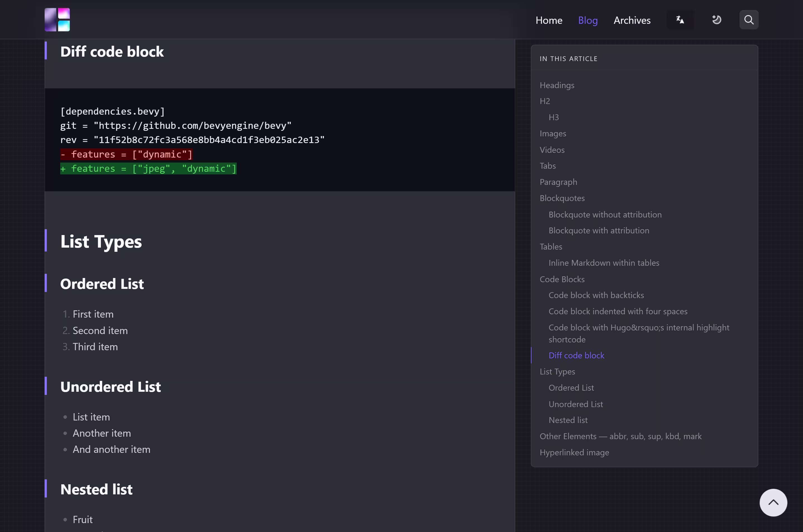The image size is (803, 532).
Task: Click the site logo icon
Action: tap(57, 20)
